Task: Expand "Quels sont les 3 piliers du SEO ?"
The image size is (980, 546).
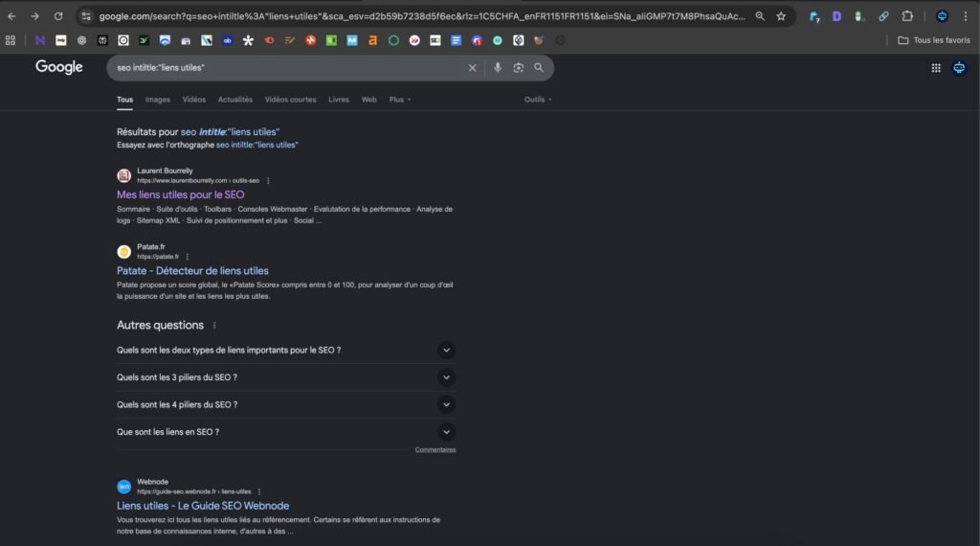Action: tap(446, 377)
